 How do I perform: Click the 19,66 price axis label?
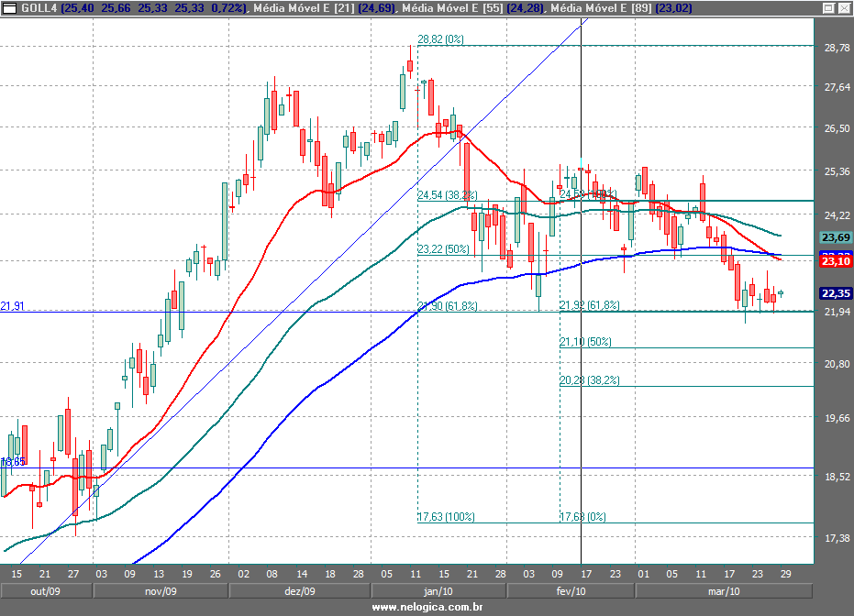837,418
